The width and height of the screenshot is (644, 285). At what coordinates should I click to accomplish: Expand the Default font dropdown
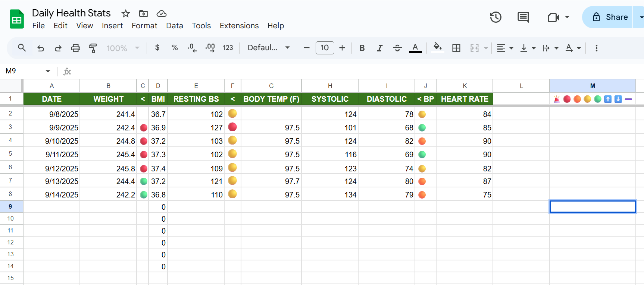pos(269,48)
